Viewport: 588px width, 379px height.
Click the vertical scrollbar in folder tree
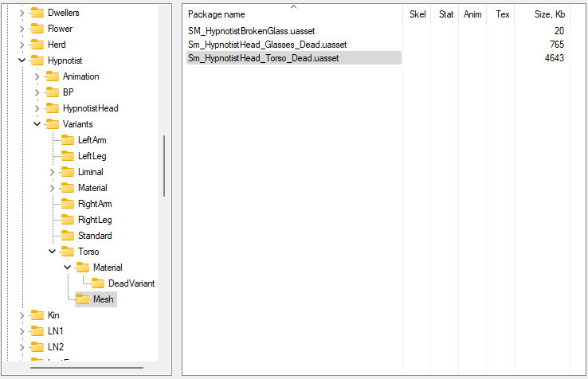tap(164, 166)
